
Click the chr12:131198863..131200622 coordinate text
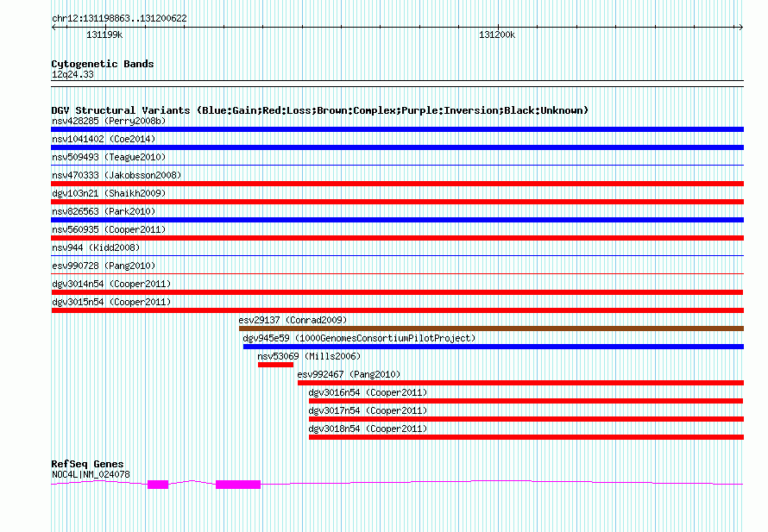click(119, 19)
